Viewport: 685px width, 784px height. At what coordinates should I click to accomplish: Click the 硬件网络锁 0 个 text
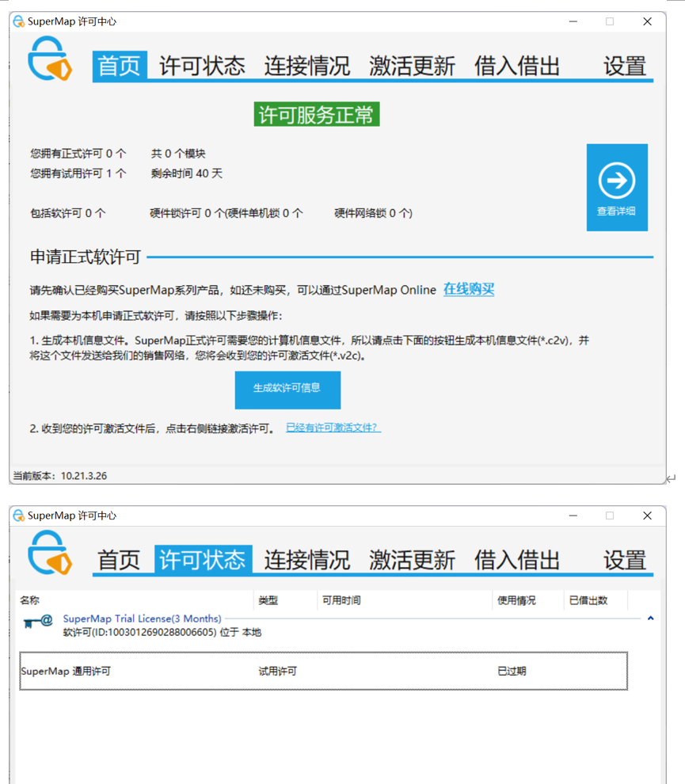pyautogui.click(x=371, y=214)
